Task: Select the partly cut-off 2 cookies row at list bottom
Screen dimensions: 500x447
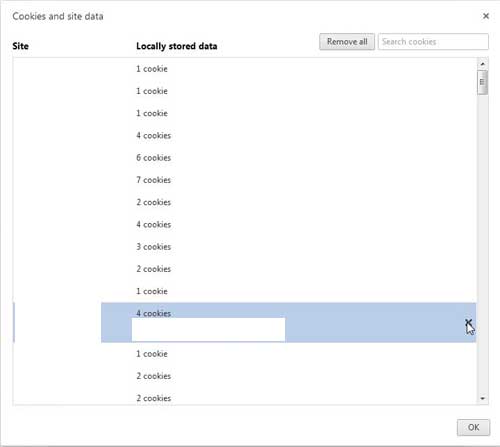Action: click(245, 398)
